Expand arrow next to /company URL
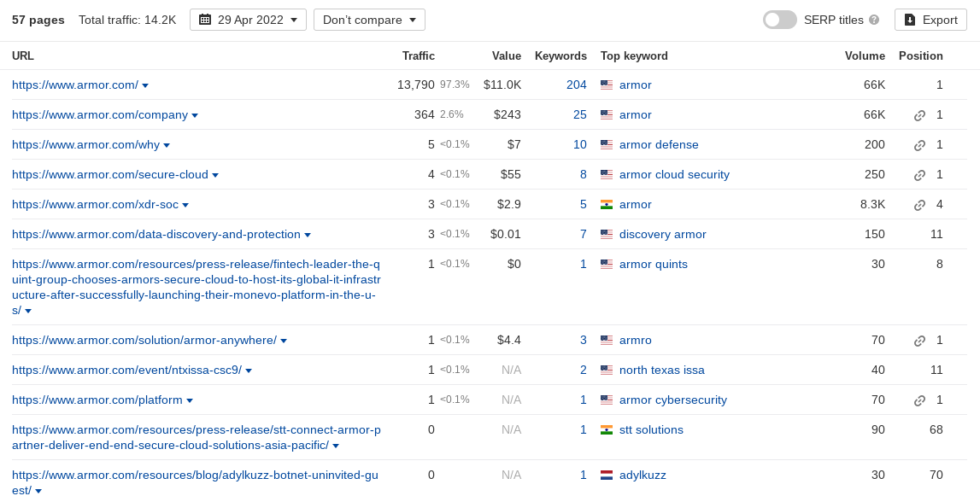This screenshot has height=496, width=980. (x=194, y=115)
